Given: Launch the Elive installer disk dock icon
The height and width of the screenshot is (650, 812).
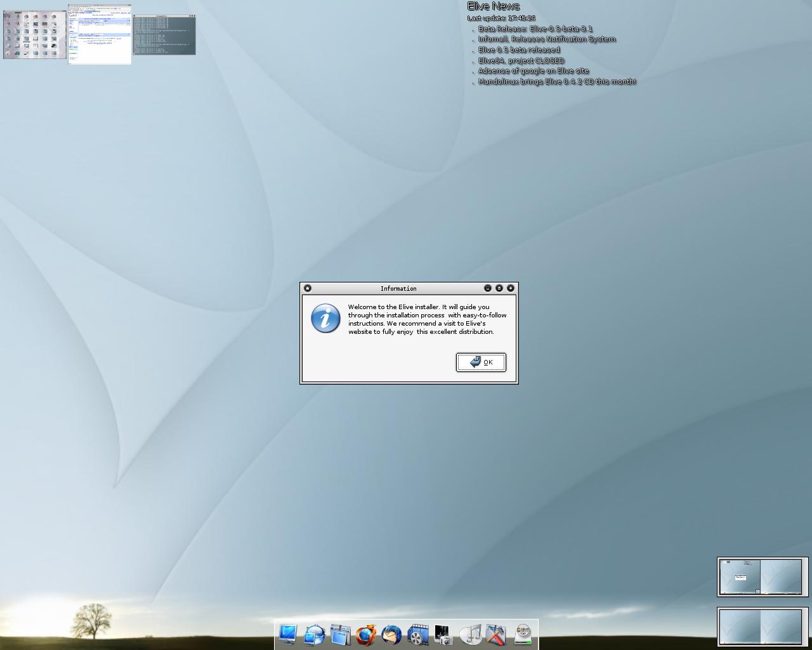Looking at the screenshot, I should pyautogui.click(x=523, y=634).
